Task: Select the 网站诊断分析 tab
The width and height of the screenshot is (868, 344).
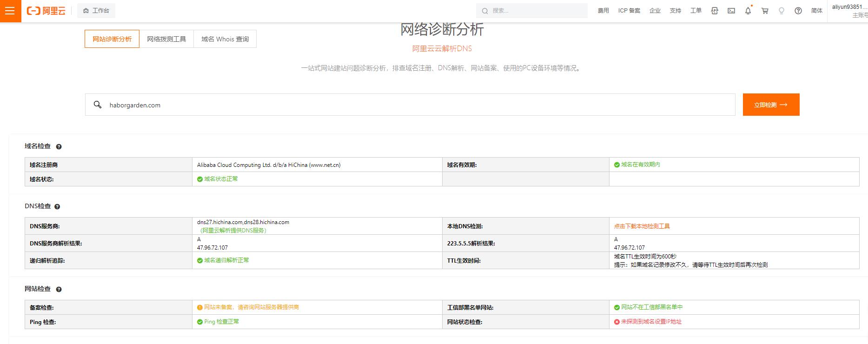Action: click(x=112, y=39)
